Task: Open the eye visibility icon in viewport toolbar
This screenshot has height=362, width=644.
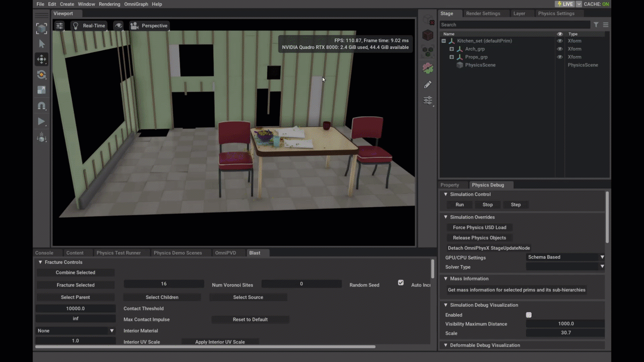Action: (118, 25)
